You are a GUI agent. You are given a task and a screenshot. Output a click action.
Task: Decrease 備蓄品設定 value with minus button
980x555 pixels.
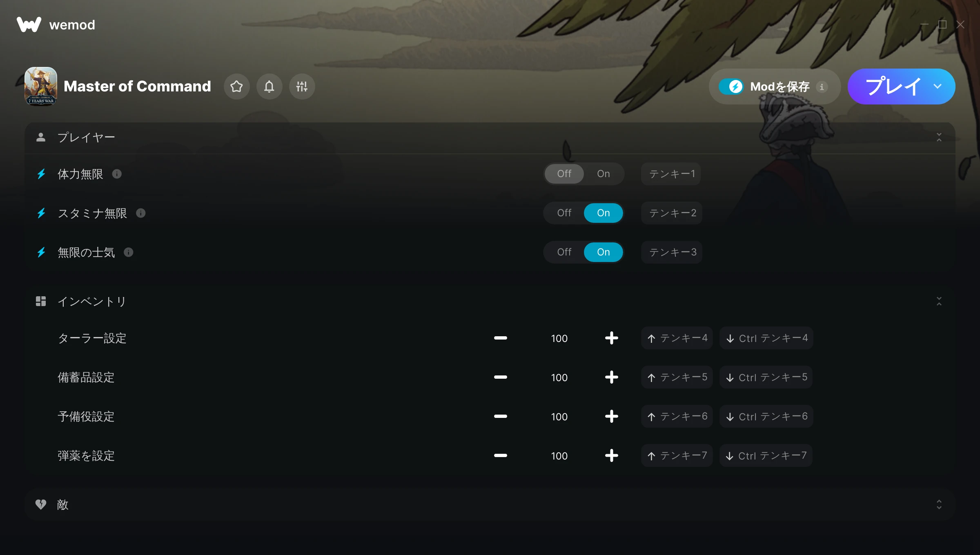tap(500, 377)
